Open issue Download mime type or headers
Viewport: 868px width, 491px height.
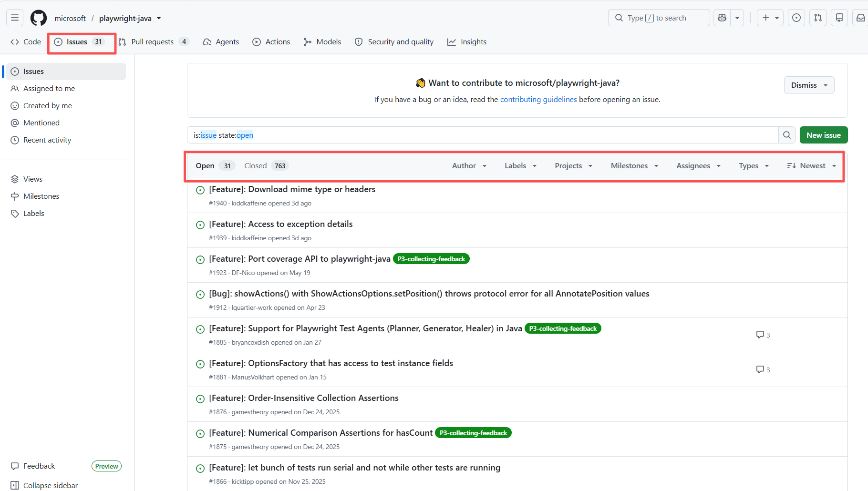[292, 189]
